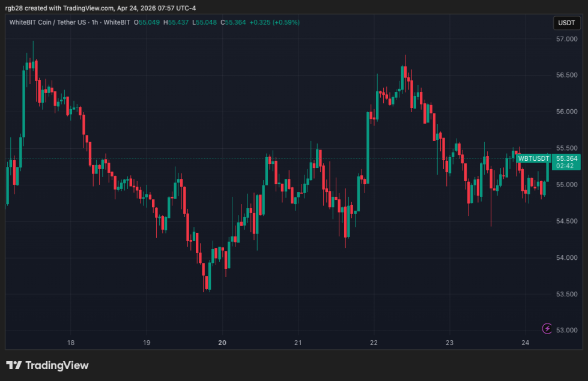Image resolution: width=588 pixels, height=381 pixels.
Task: Click the TradingView logo at bottom left
Action: tap(47, 365)
